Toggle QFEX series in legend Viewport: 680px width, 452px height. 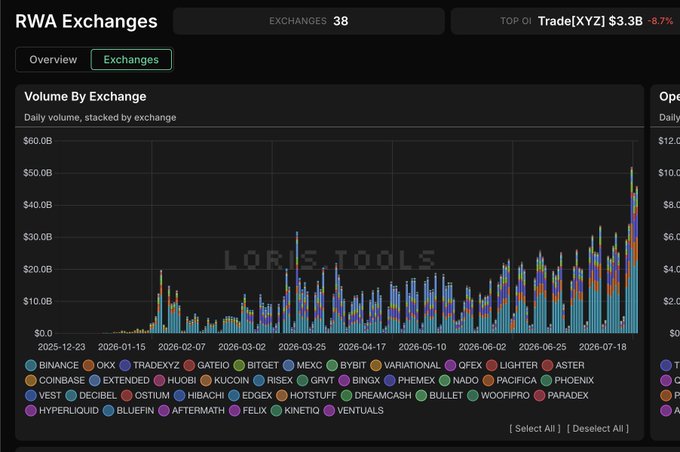click(464, 365)
